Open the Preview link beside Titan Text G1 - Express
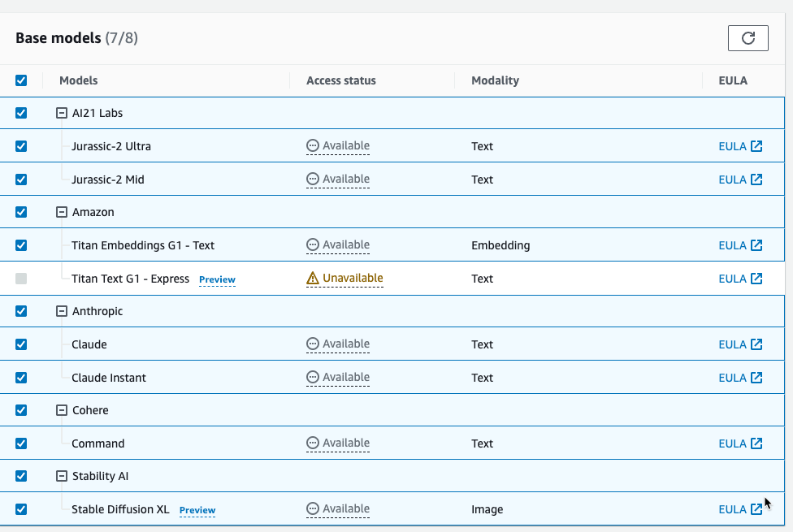This screenshot has width=793, height=532. point(217,279)
